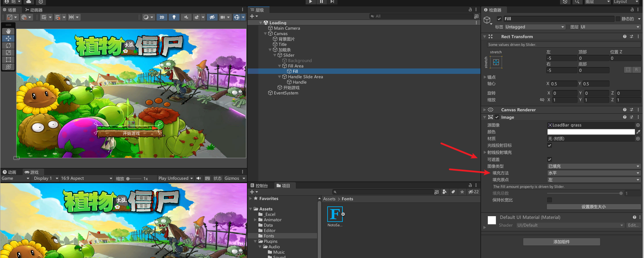Open the Layout dropdown
The image size is (644, 258).
click(626, 2)
